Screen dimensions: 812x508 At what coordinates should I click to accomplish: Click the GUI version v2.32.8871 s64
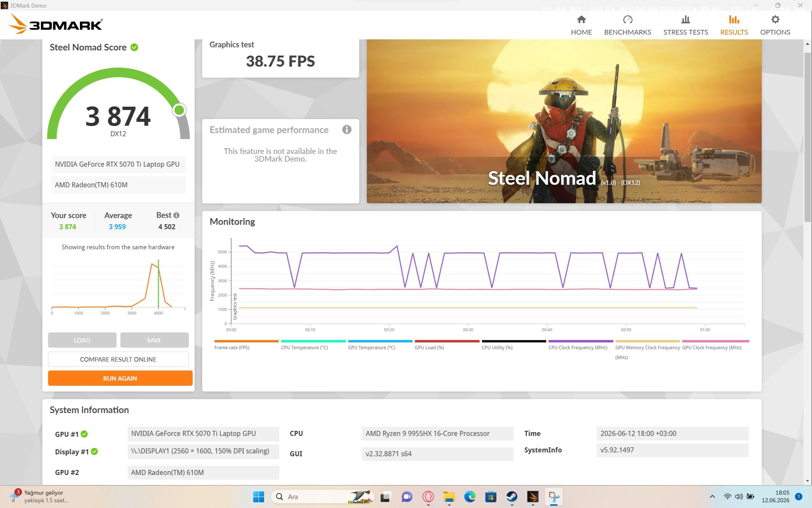tap(437, 454)
